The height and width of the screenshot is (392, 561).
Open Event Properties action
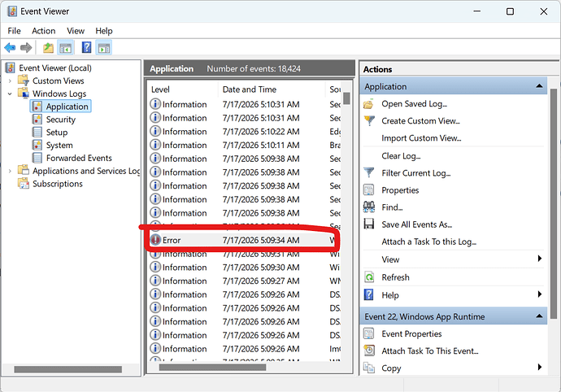tap(411, 334)
